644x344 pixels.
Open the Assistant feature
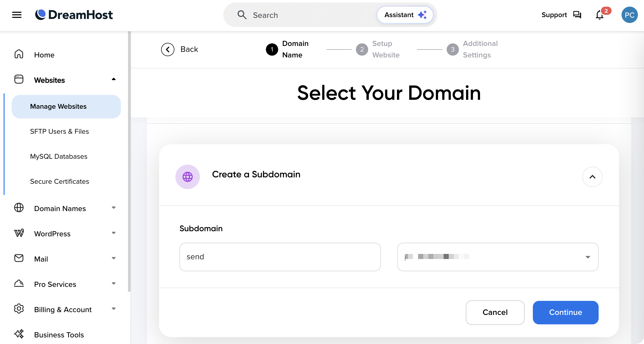coord(405,15)
